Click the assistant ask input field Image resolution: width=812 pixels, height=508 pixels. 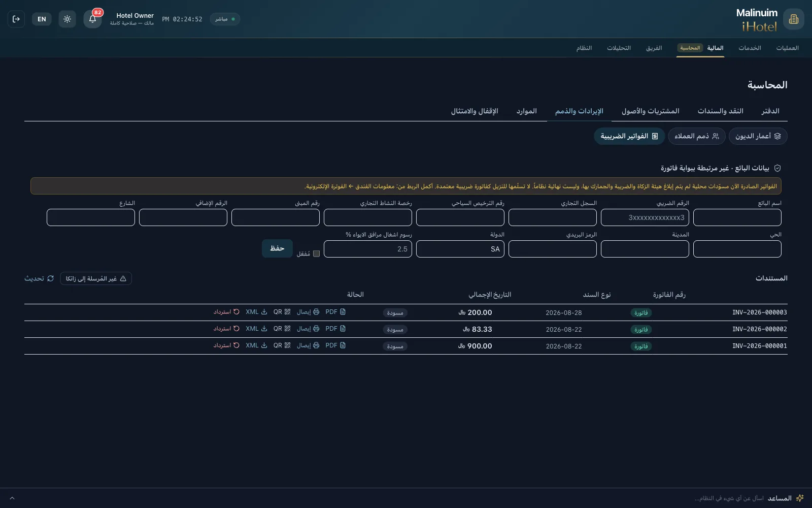coord(729,498)
